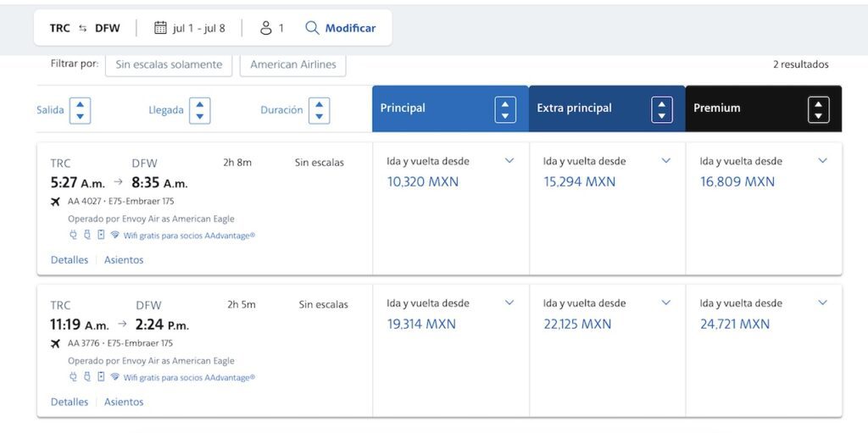Open Detalles for flight AA 3776
868x433 pixels.
[70, 402]
